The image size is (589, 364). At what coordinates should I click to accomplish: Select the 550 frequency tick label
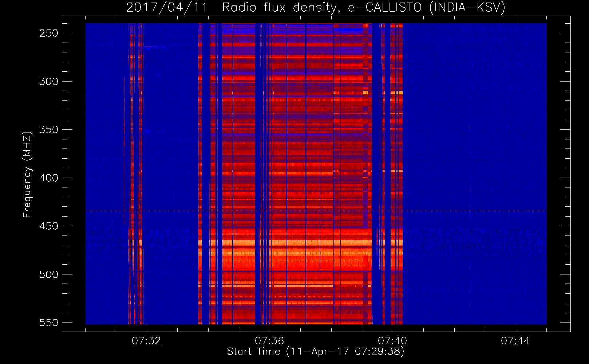(49, 323)
